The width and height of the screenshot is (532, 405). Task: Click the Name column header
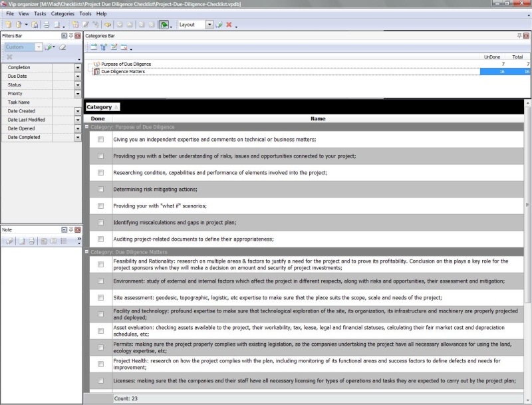pos(318,118)
